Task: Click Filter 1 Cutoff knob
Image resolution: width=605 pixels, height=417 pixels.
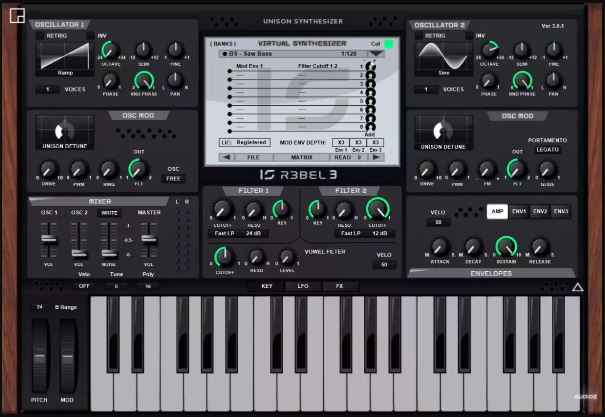Action: pyautogui.click(x=222, y=210)
